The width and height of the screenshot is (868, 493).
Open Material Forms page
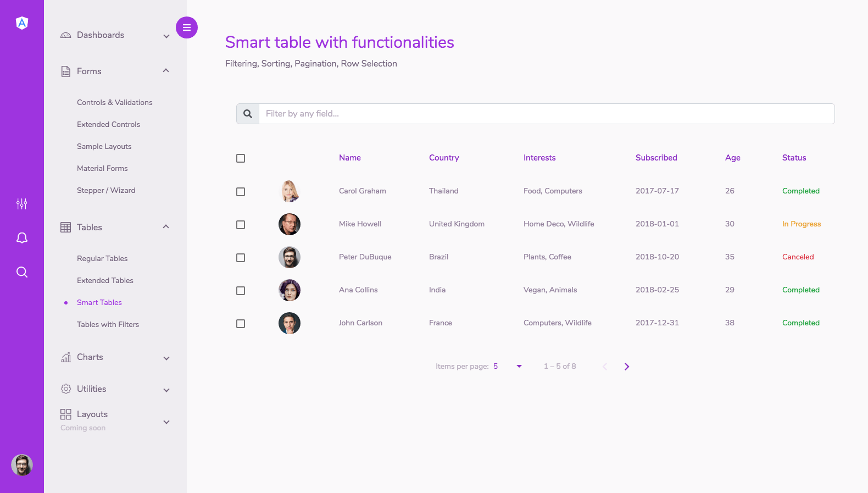[102, 168]
